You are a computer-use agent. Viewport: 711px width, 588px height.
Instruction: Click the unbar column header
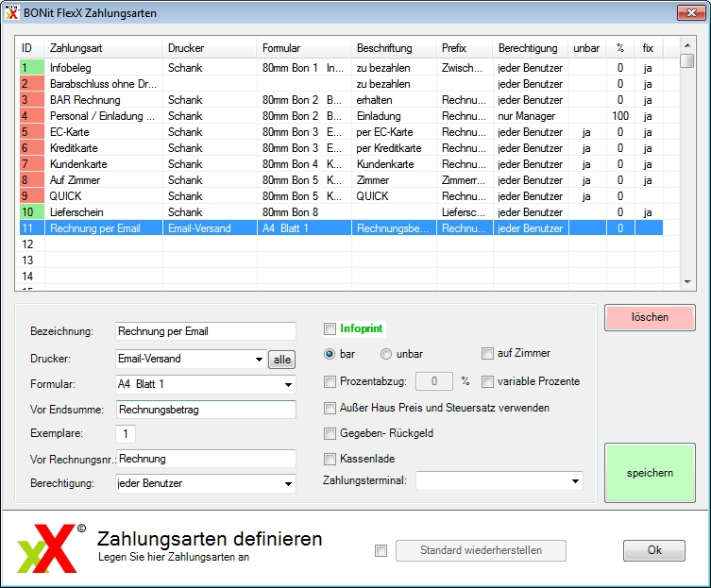(x=586, y=48)
